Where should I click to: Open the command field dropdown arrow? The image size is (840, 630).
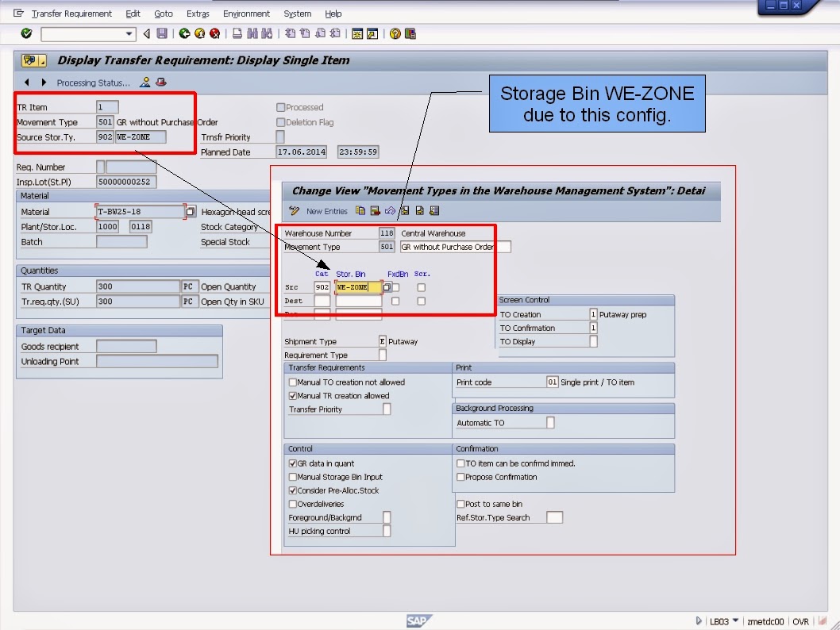[x=129, y=33]
